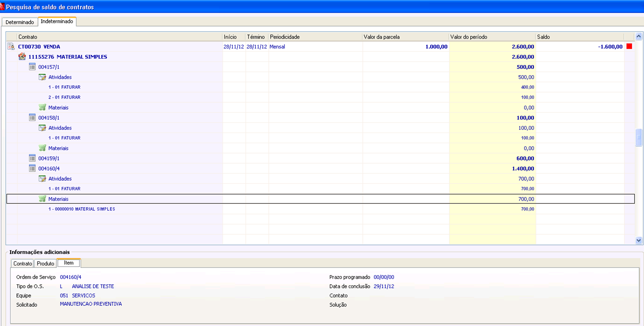Click the service order icon for 004160/4
Viewport: 644px width, 326px height.
[32, 168]
